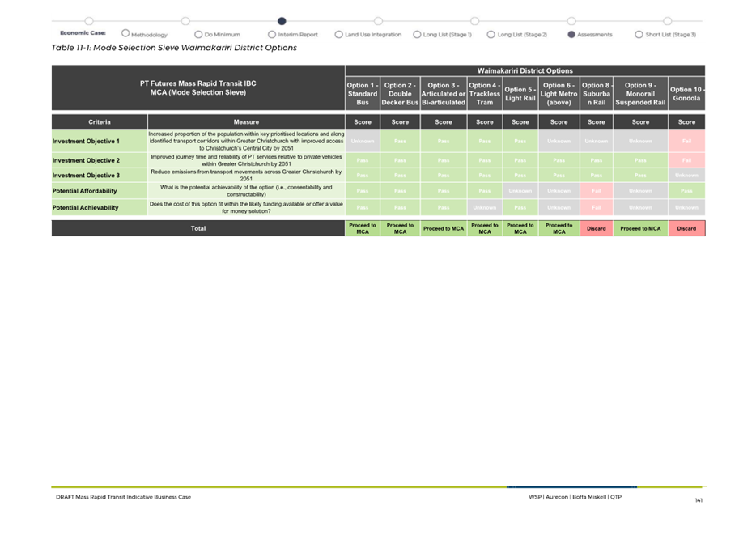The image size is (756, 535).
Task: Select the Long List (Stage 1) radio circle
Action: point(417,34)
